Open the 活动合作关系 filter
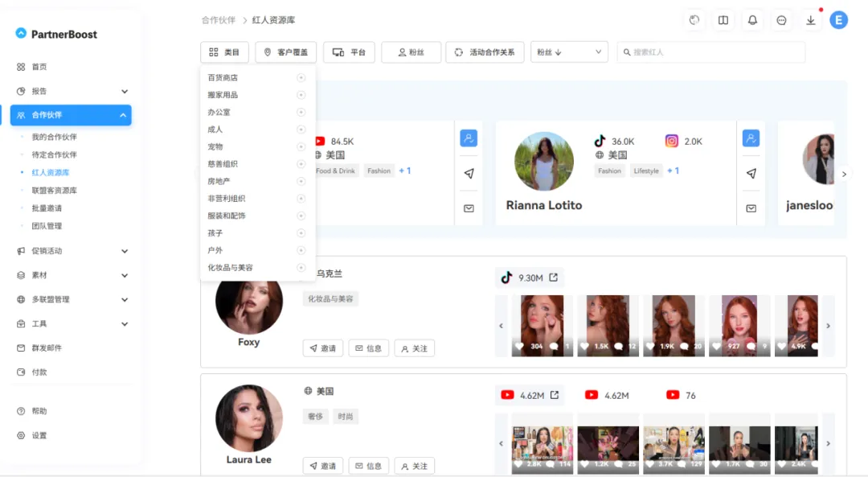The image size is (868, 477). (485, 52)
